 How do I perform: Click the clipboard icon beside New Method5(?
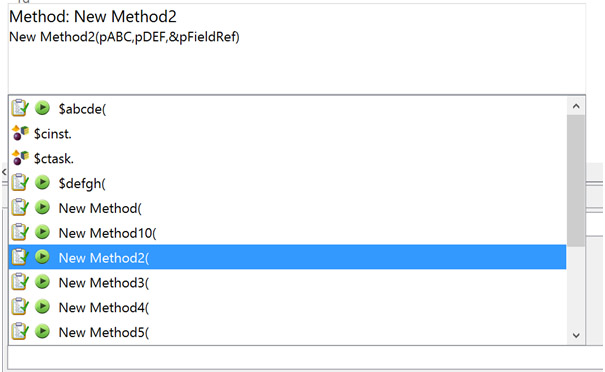click(x=20, y=331)
